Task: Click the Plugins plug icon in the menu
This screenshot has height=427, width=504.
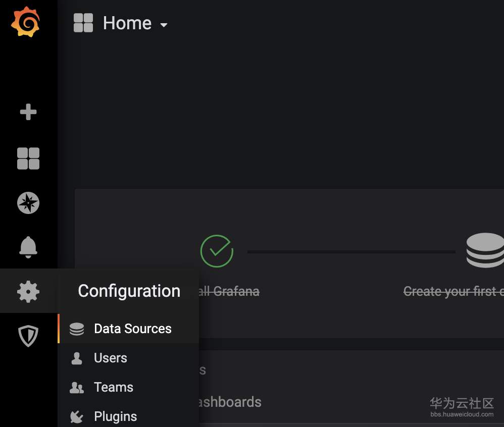Action: tap(77, 417)
